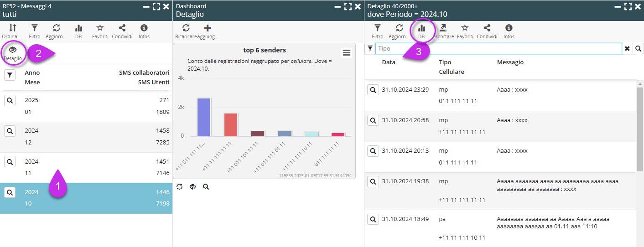This screenshot has width=644, height=247.
Task: Open Infos in the Detaglio panel toolbar
Action: (509, 31)
